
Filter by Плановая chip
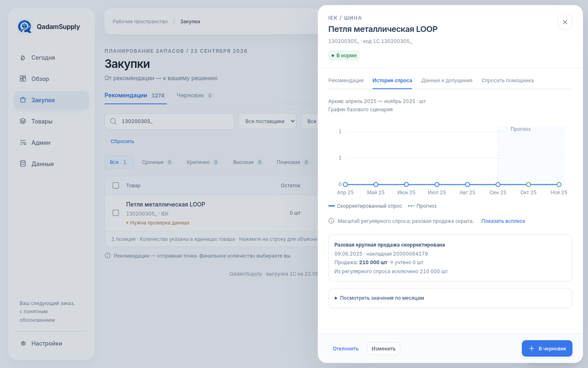(293, 162)
